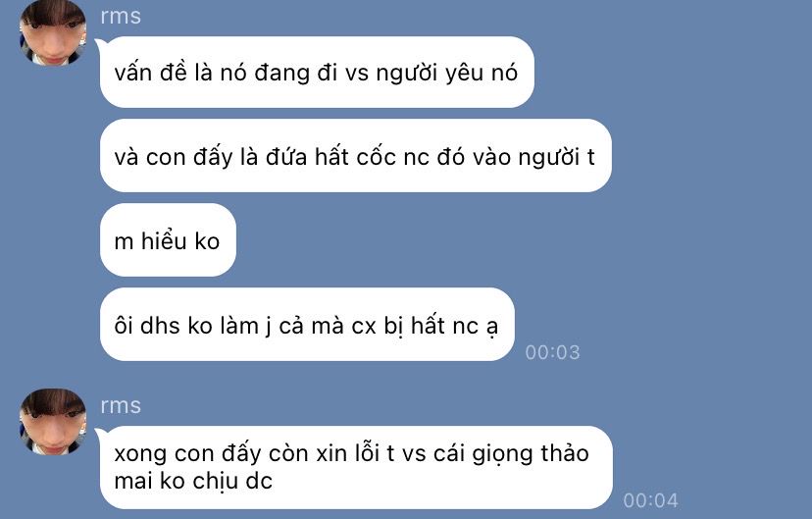The image size is (812, 519).
Task: Tap message "xong con đấy còn xin lỗi t"
Action: click(356, 467)
